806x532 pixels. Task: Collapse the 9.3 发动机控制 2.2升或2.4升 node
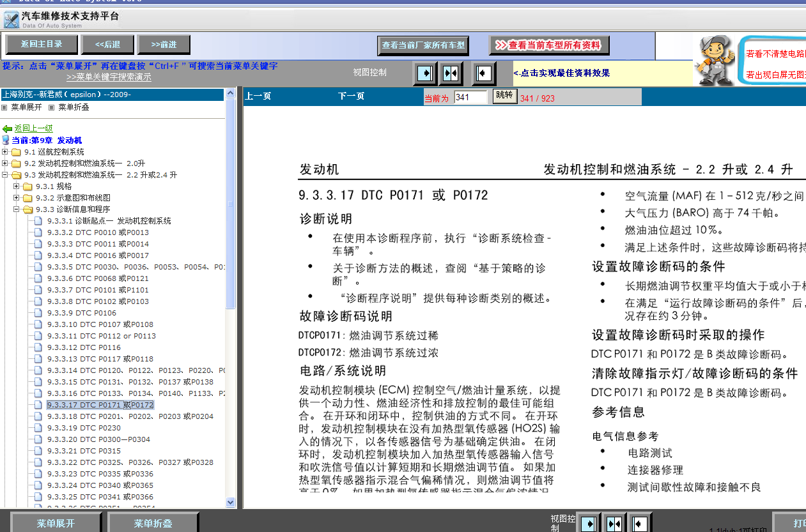(5, 175)
